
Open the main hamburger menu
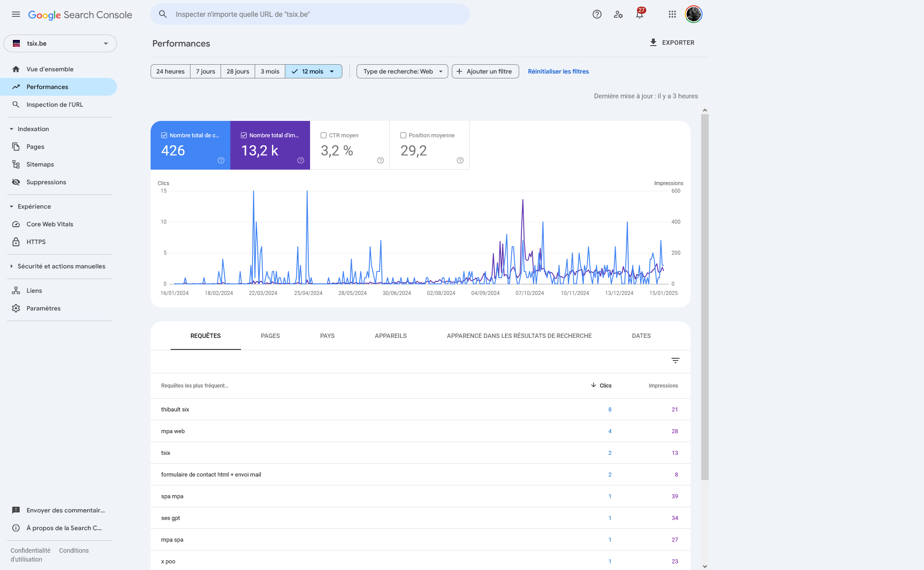pos(16,14)
